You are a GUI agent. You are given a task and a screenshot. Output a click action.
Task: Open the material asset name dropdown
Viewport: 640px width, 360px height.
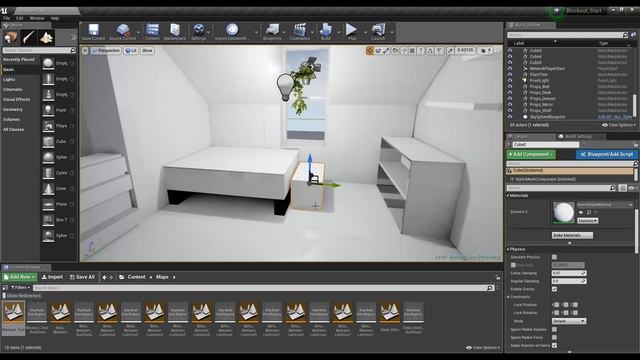604,204
